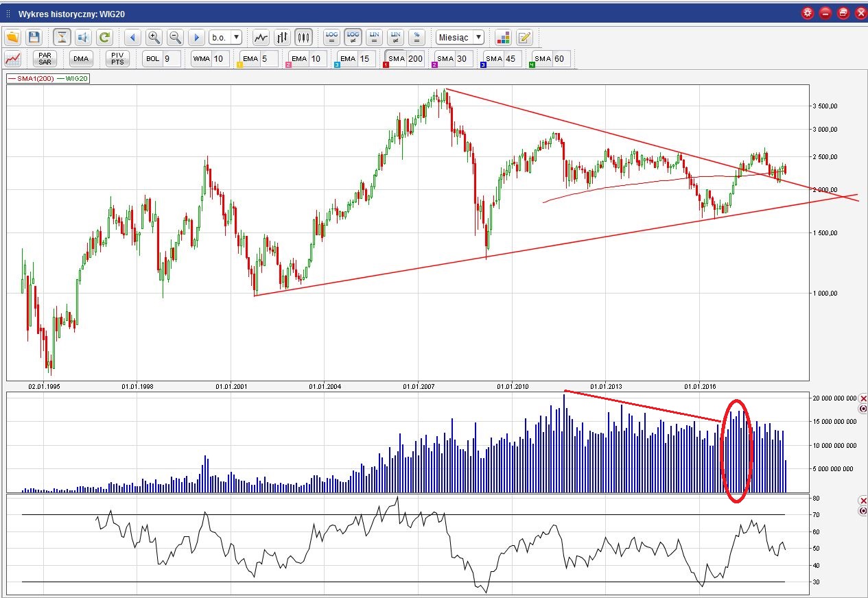The width and height of the screenshot is (868, 598).
Task: Click the DMA indicator button
Action: (x=81, y=59)
